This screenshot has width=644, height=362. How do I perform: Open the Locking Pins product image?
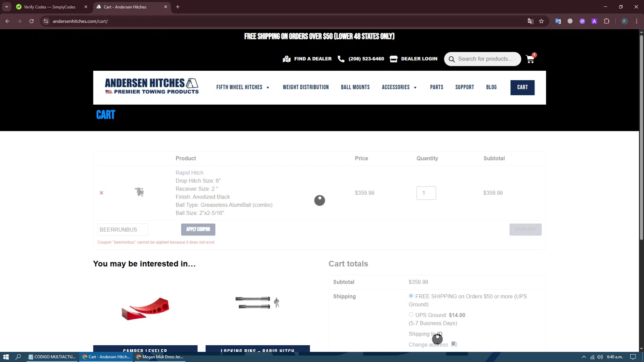pos(258,302)
